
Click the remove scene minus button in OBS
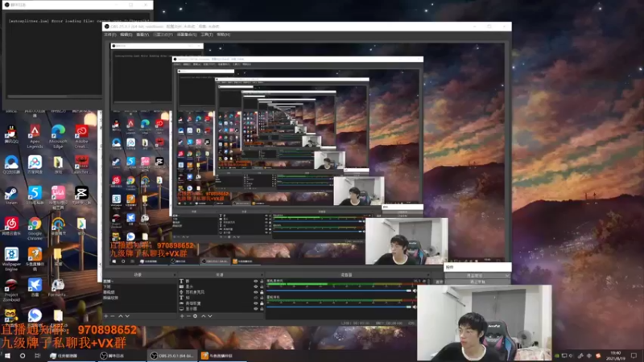pos(113,316)
